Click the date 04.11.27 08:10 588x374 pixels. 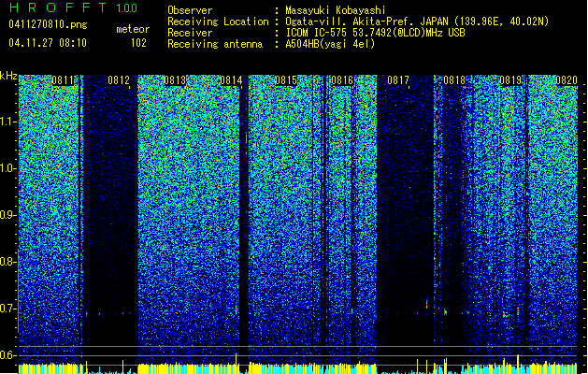[x=48, y=43]
